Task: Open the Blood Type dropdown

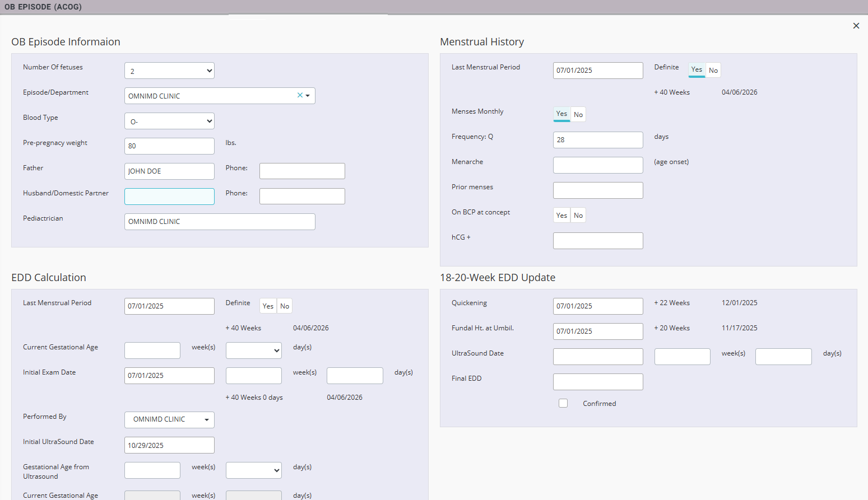Action: (169, 121)
